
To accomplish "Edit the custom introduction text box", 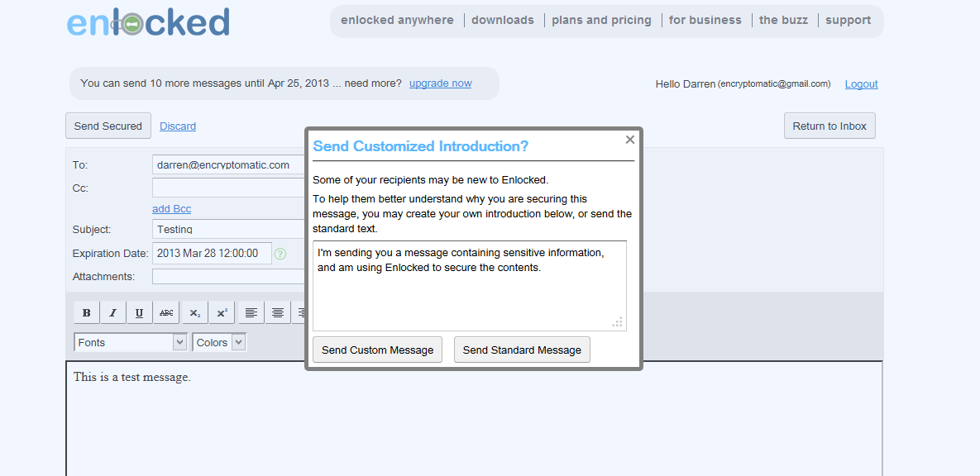I will tap(470, 286).
